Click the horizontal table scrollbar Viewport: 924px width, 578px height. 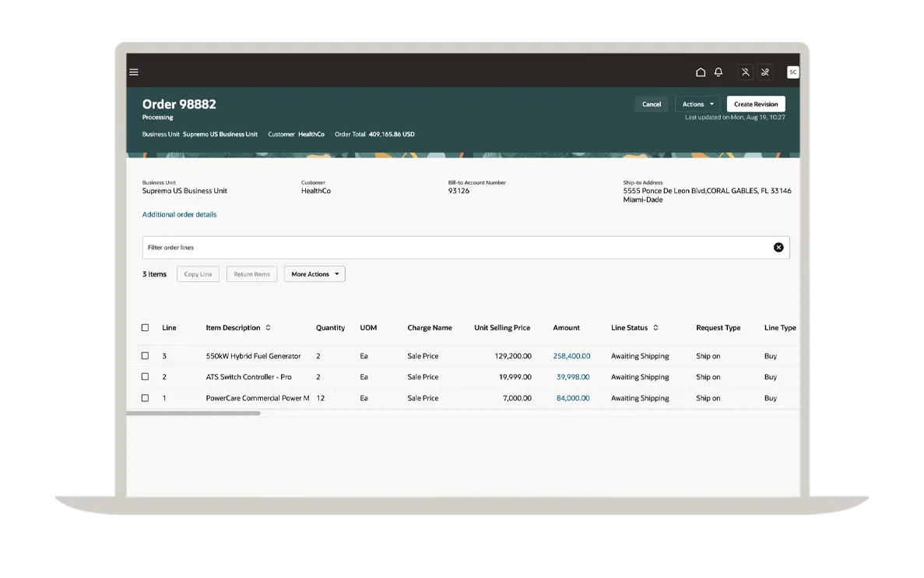point(193,414)
